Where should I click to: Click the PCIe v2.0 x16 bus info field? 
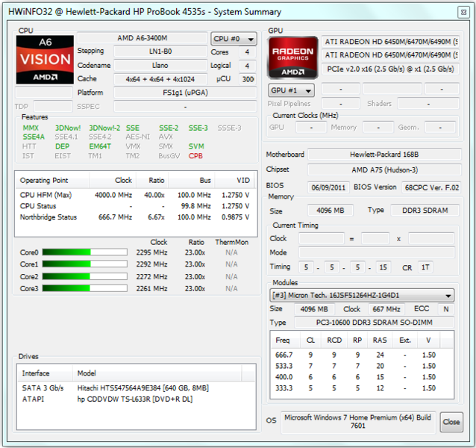point(390,69)
